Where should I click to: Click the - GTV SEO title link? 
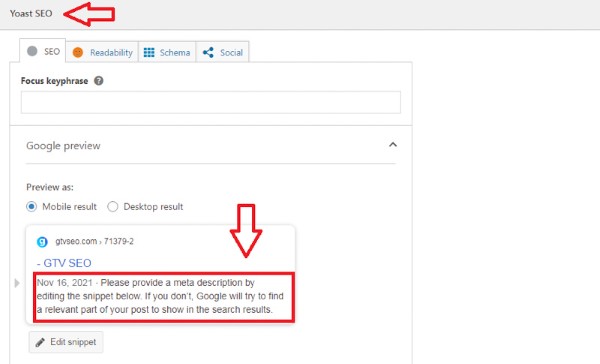tap(64, 263)
